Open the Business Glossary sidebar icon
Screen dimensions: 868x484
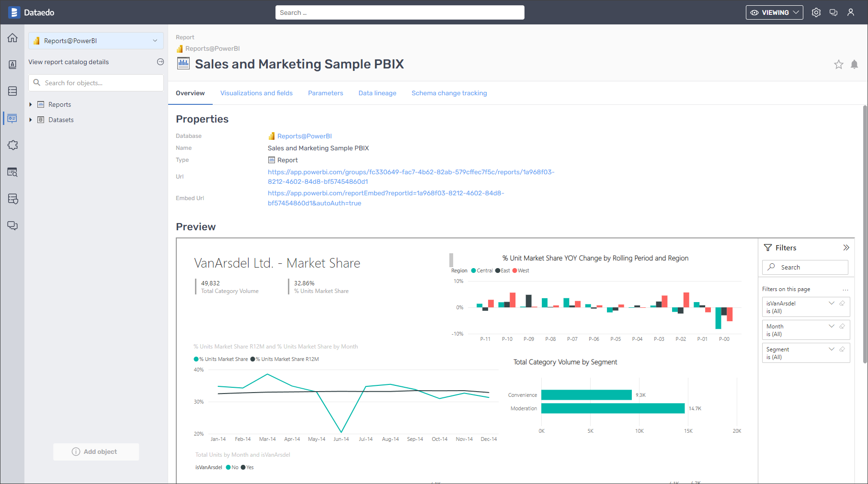tap(12, 64)
